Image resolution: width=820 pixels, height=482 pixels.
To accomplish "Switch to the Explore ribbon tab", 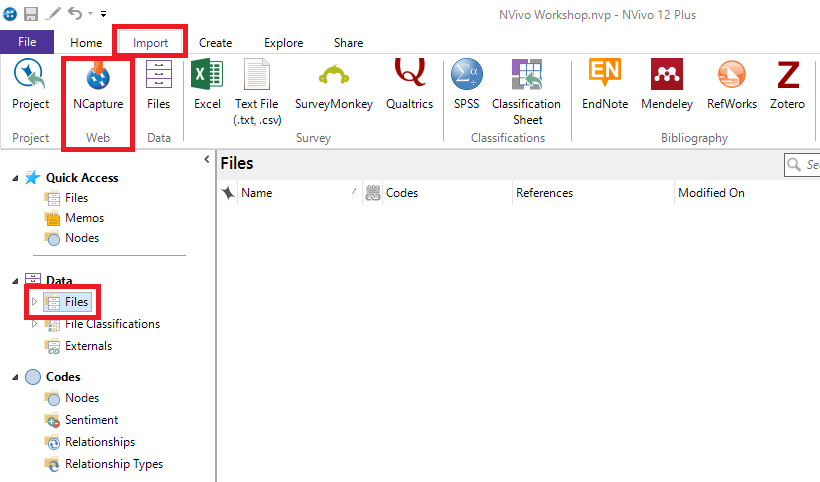I will (x=283, y=43).
